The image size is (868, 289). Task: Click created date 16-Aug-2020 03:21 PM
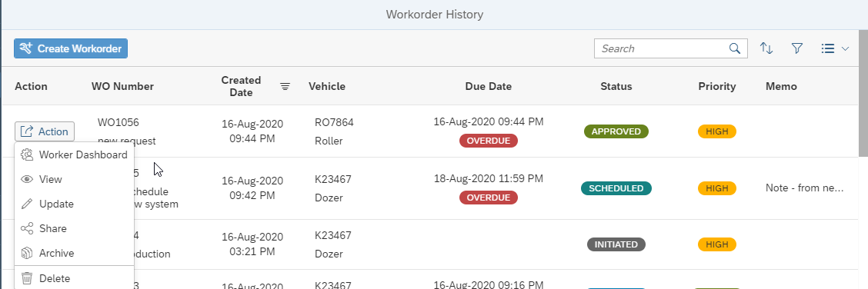[x=252, y=244]
